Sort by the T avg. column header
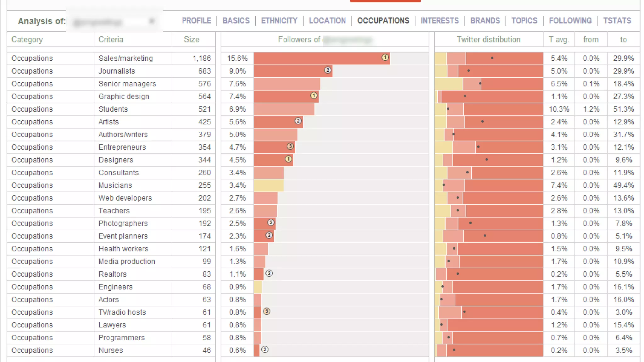 (x=559, y=40)
